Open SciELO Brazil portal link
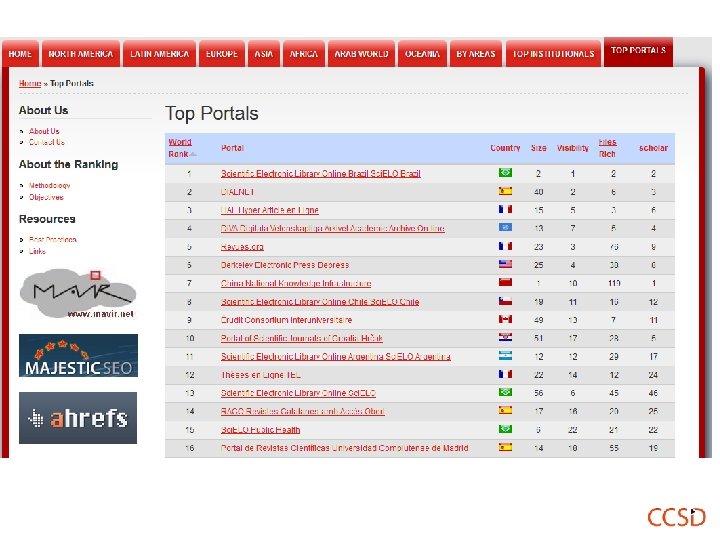The height and width of the screenshot is (540, 720). pyautogui.click(x=321, y=174)
